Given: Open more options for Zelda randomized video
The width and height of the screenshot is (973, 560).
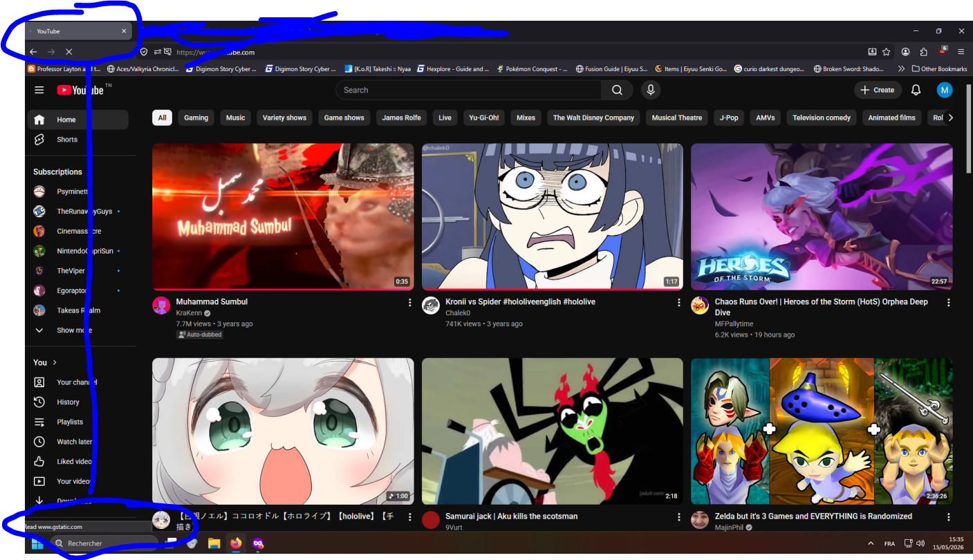Looking at the screenshot, I should click(x=949, y=517).
